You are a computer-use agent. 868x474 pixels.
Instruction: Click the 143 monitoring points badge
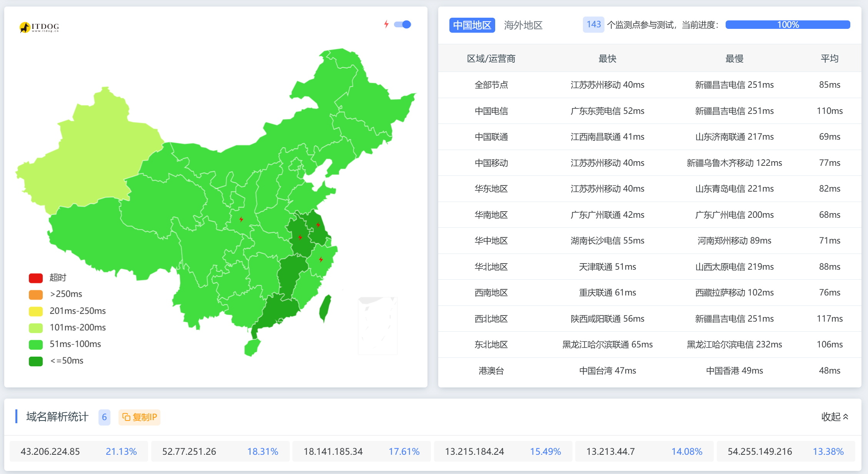click(x=594, y=25)
